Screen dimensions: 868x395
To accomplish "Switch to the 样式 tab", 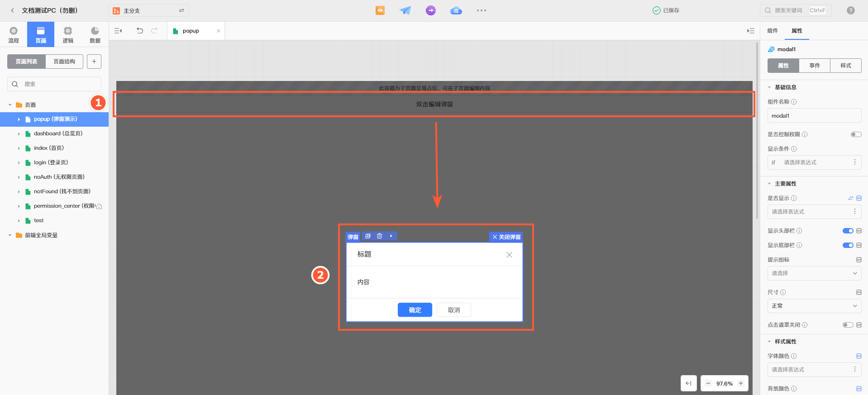I will click(846, 66).
